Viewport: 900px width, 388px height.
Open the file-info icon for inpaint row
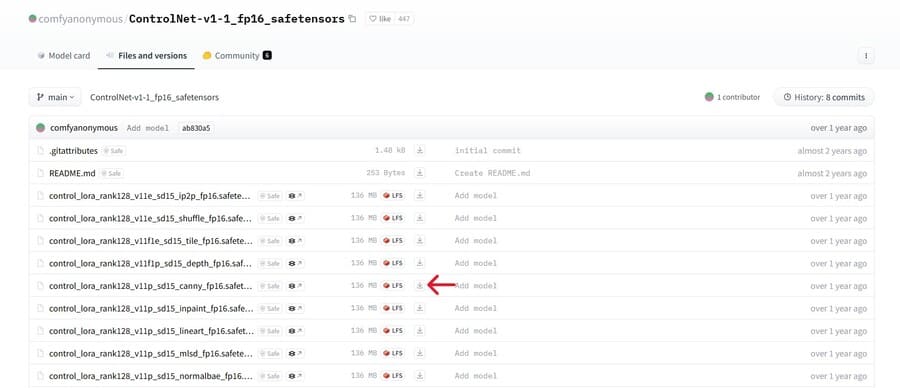pyautogui.click(x=295, y=308)
